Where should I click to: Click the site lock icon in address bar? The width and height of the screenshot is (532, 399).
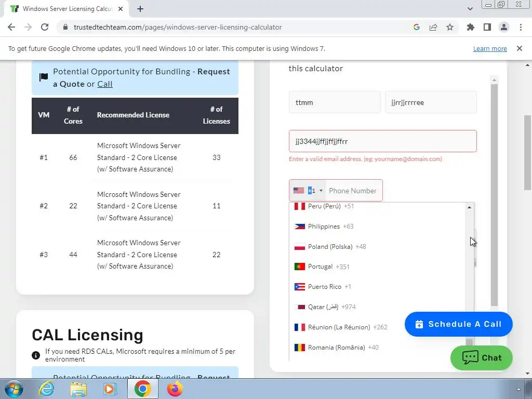65,27
